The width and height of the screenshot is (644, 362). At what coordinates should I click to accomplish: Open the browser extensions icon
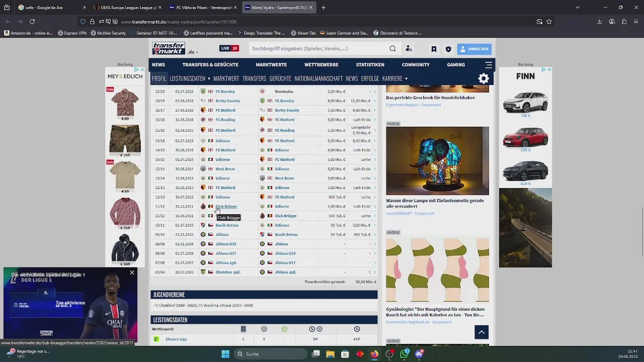coord(624,22)
